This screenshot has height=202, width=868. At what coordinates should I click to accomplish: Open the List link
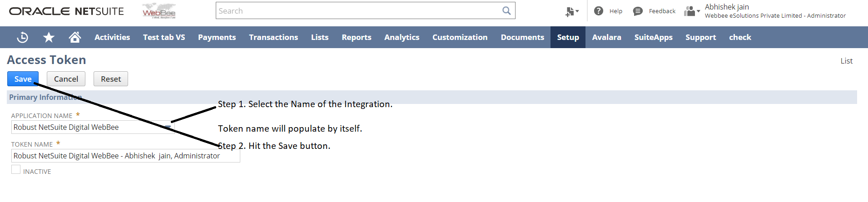pyautogui.click(x=846, y=61)
